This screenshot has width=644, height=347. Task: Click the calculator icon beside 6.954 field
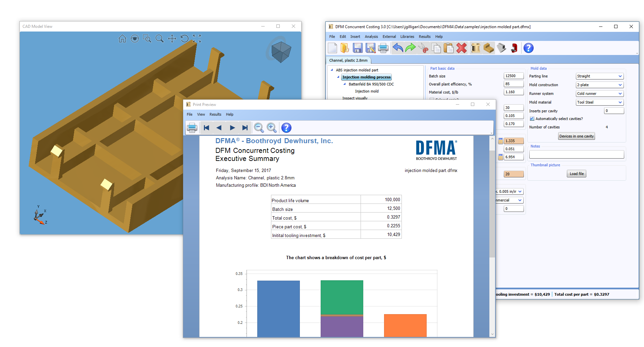pos(500,157)
